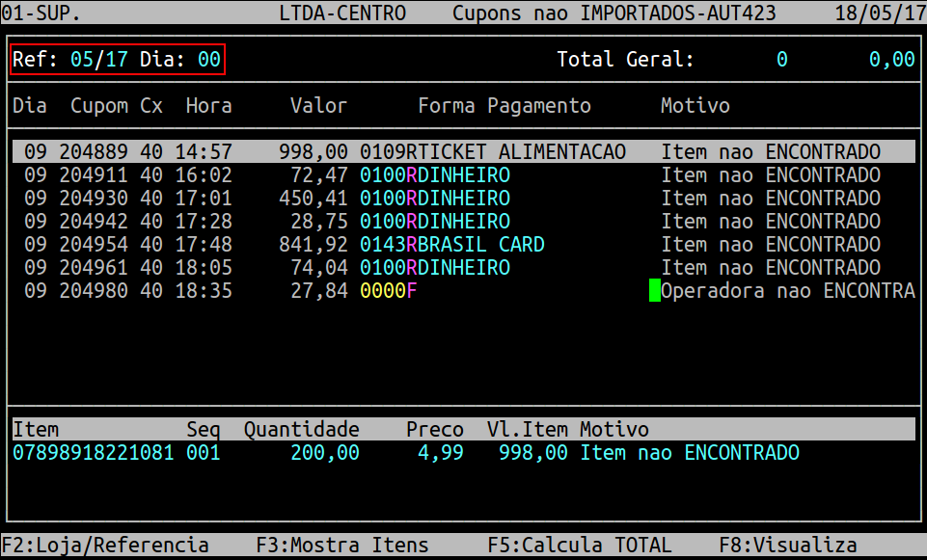Click the green cursor block beside Operadora
This screenshot has width=927, height=560.
pos(654,291)
